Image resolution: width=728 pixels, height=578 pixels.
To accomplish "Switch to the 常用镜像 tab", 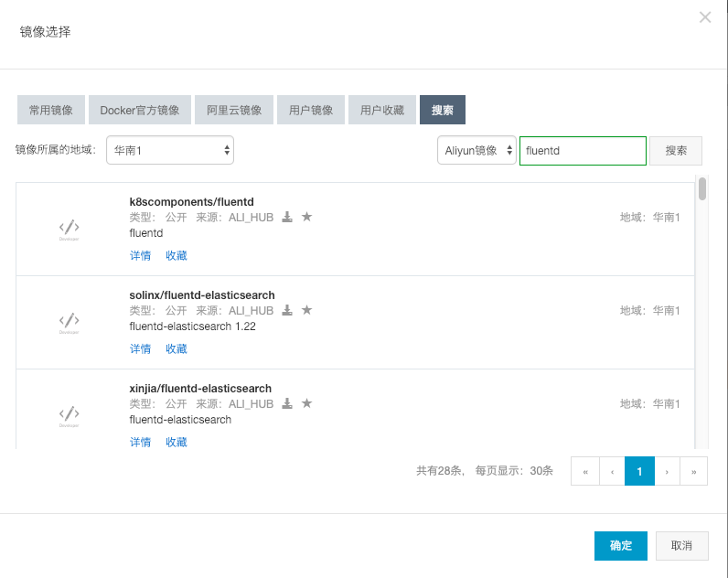I will [51, 110].
